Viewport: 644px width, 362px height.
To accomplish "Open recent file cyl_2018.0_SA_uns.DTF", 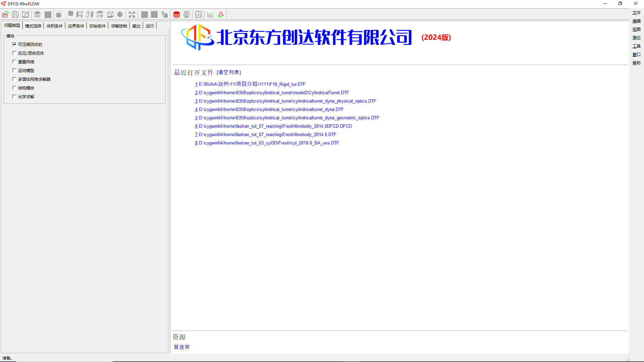I will point(267,143).
